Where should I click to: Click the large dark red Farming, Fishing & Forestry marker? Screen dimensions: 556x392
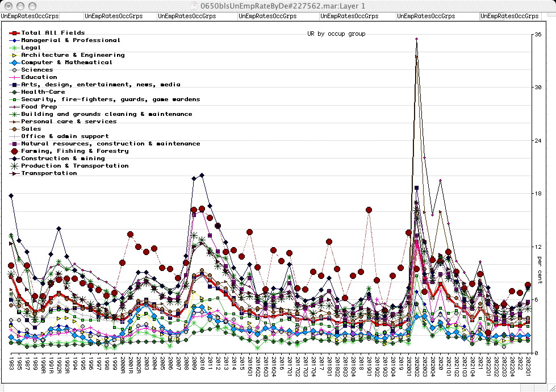[x=15, y=151]
